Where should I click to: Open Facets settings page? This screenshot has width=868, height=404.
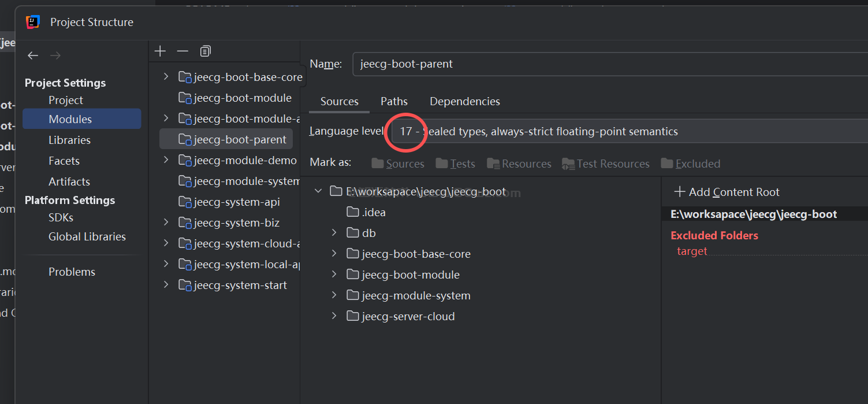[64, 161]
